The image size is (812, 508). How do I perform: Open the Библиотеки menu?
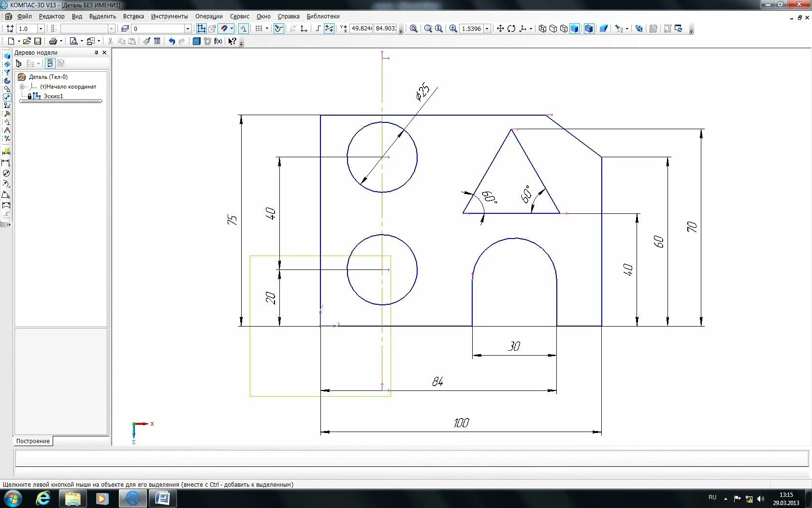click(x=323, y=16)
